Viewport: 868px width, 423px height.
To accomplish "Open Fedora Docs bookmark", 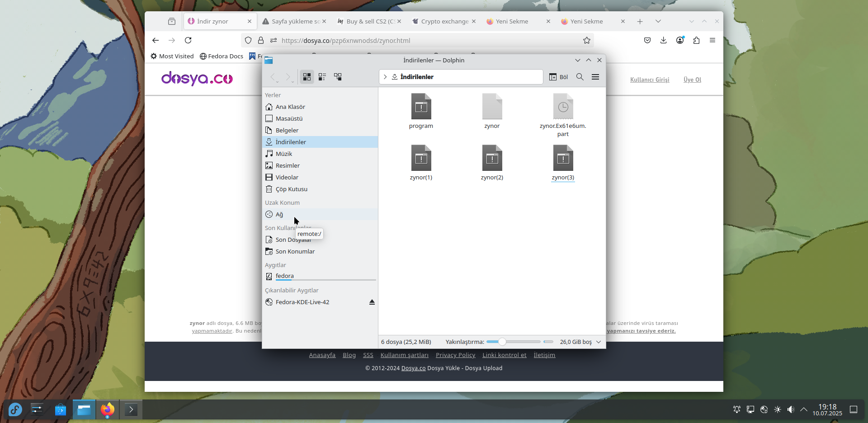I will pyautogui.click(x=222, y=56).
